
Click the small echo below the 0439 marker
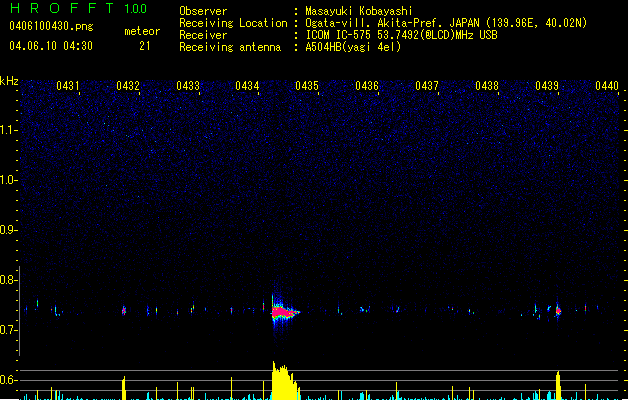pyautogui.click(x=557, y=311)
